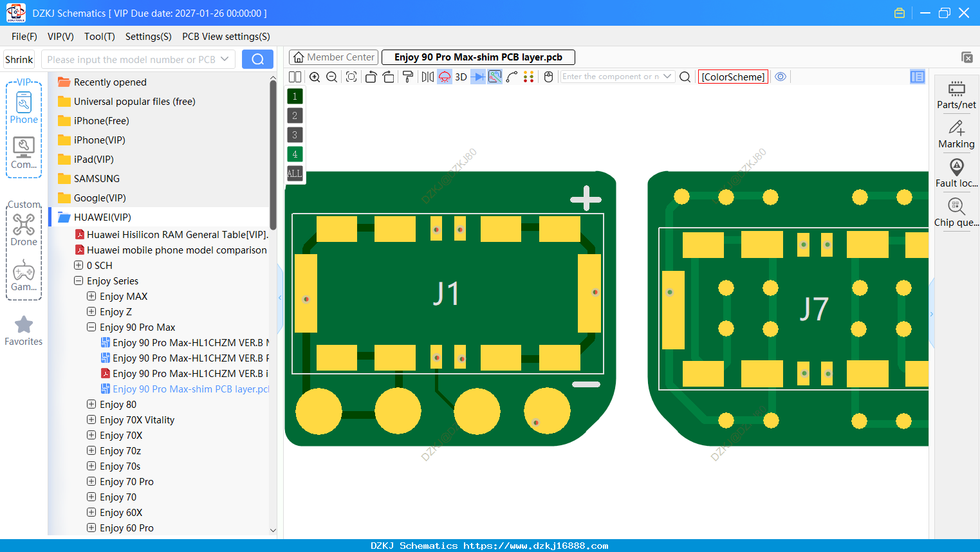Search for the entered component
The image size is (980, 552).
(x=685, y=77)
